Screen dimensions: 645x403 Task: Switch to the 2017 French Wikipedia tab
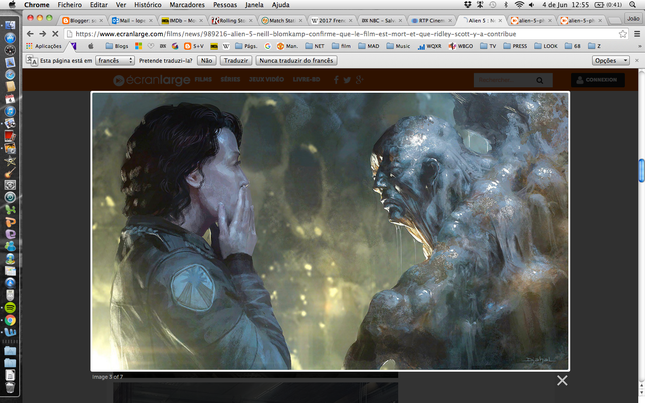tap(332, 20)
